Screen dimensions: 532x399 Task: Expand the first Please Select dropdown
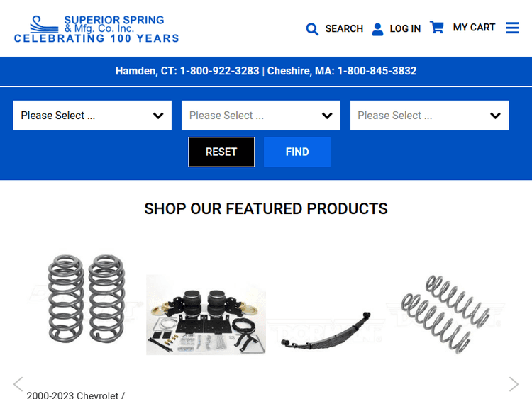[92, 116]
